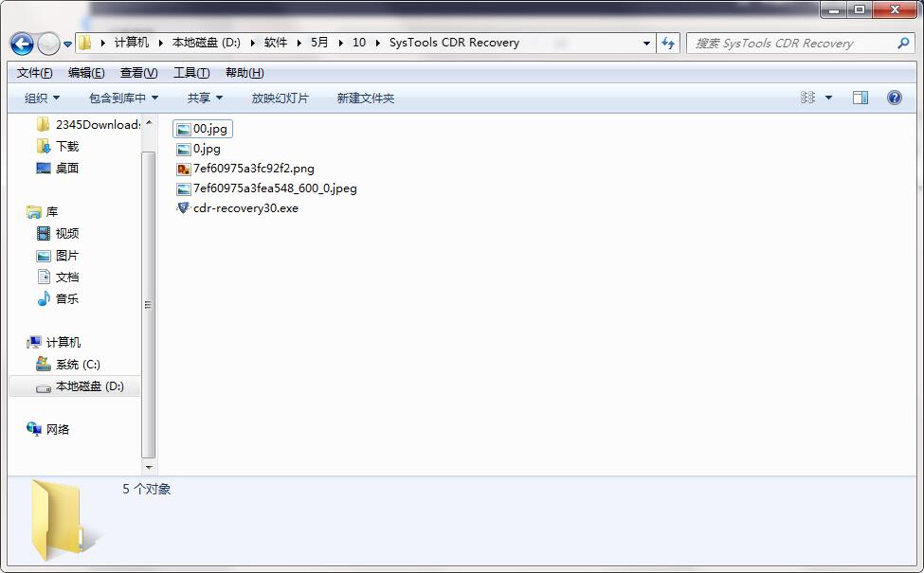Click the vertical scrollbar in the navigation pane
The image size is (924, 573).
tap(149, 303)
